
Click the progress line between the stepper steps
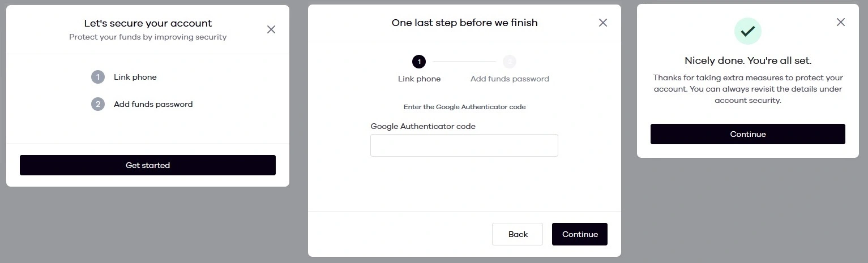pos(464,62)
